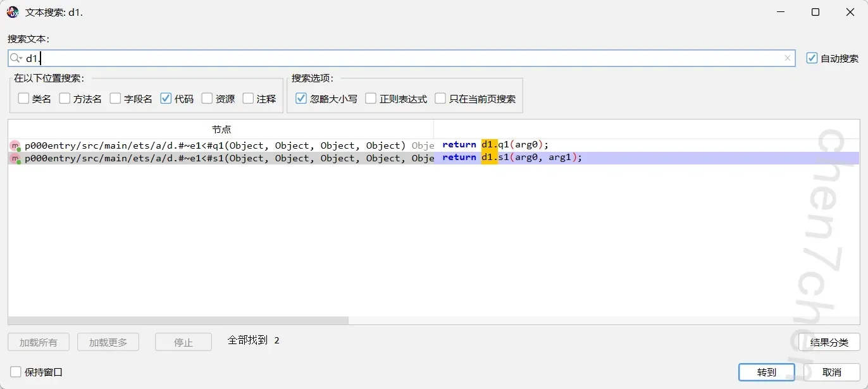This screenshot has height=389, width=868.
Task: Check the 字段名 option
Action: (115, 99)
